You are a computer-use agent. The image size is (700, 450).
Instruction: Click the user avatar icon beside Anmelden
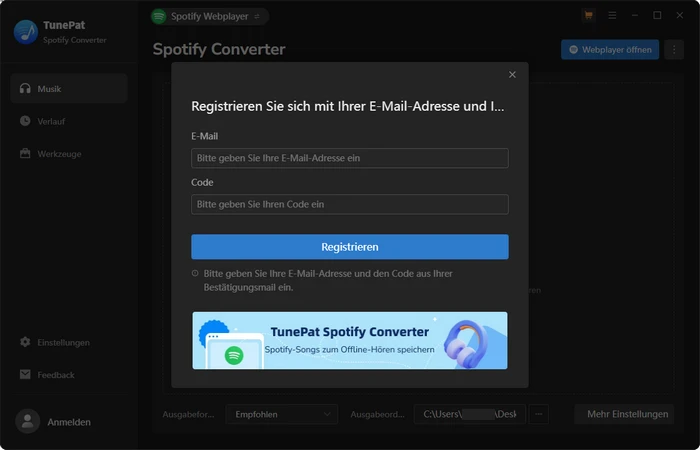click(x=28, y=421)
